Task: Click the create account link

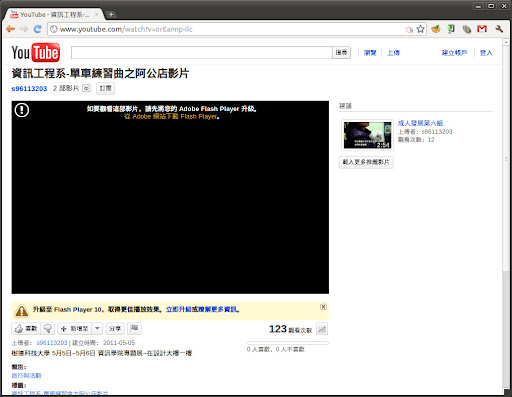Action: [454, 53]
